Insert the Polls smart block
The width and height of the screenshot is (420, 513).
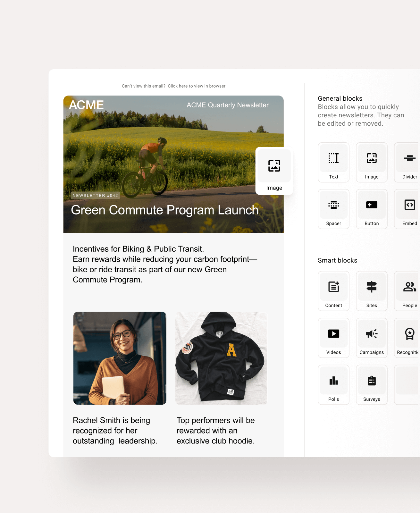point(333,384)
